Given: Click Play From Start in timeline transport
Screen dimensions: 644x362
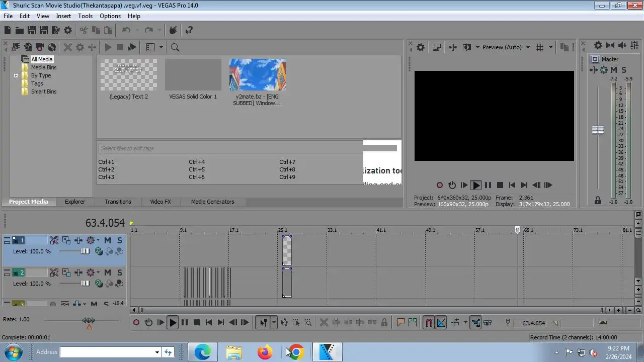Looking at the screenshot, I should pos(160,323).
